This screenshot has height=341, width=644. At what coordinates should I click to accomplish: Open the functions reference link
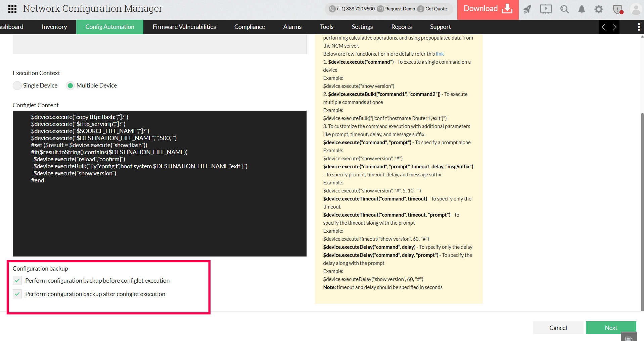pyautogui.click(x=440, y=54)
